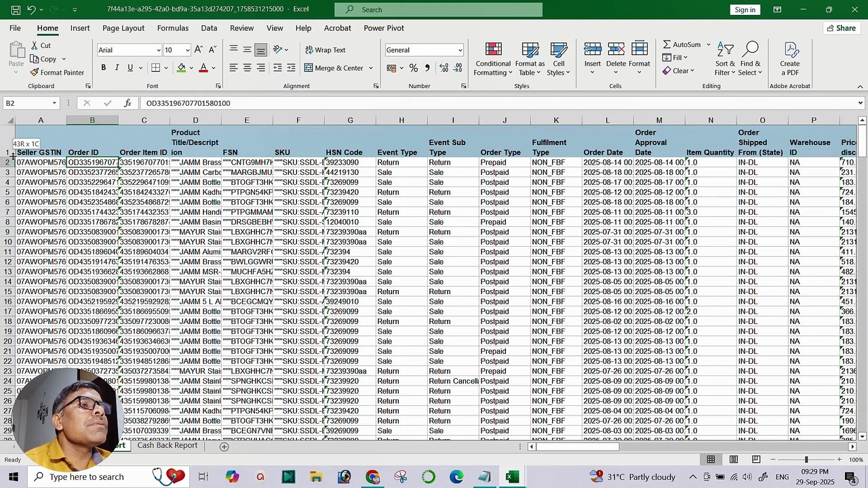This screenshot has width=868, height=488.
Task: Click the Sign in button
Action: [x=745, y=9]
